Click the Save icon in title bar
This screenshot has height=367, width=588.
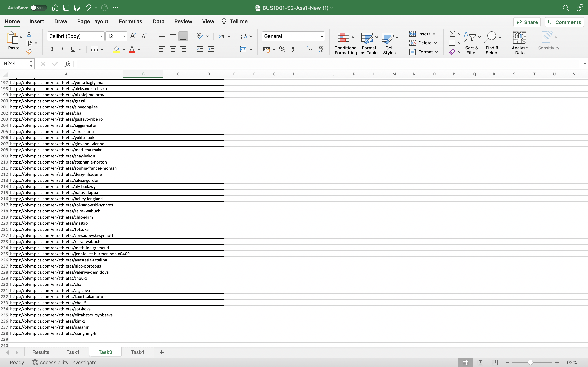point(66,8)
